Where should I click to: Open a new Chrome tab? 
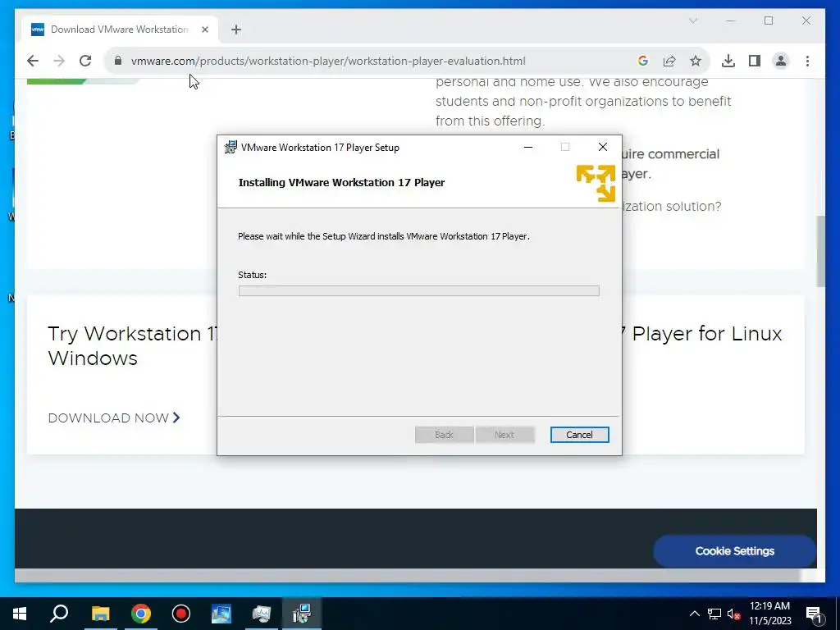[236, 30]
